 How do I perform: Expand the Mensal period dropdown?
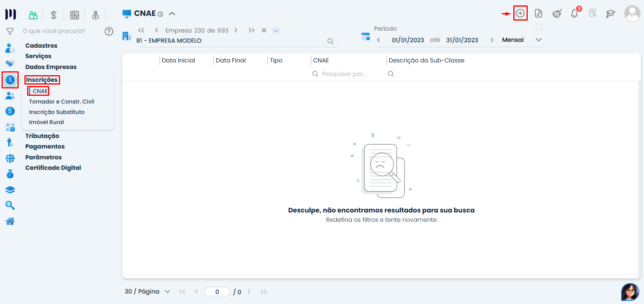[539, 40]
